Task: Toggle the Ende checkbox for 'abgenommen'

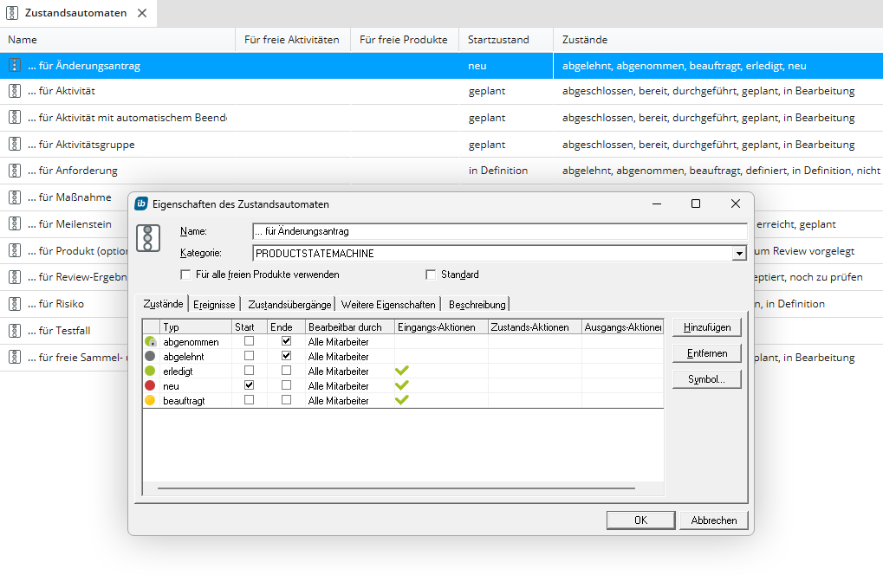Action: point(286,341)
